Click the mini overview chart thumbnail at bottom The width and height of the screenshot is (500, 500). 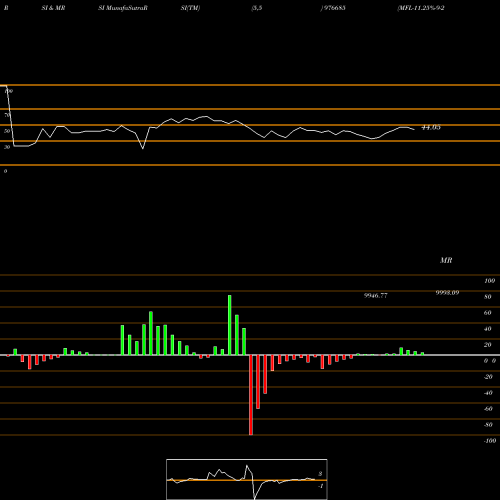247,479
